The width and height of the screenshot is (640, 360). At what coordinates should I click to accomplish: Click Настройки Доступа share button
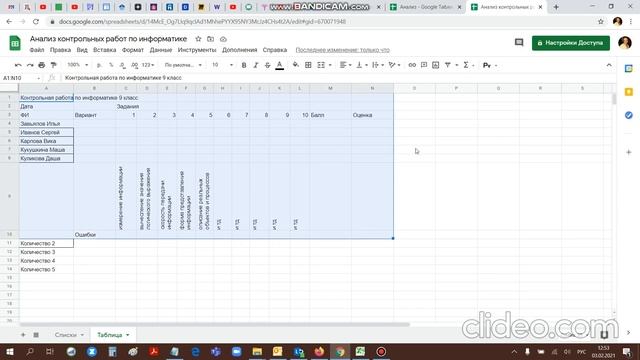pyautogui.click(x=571, y=43)
